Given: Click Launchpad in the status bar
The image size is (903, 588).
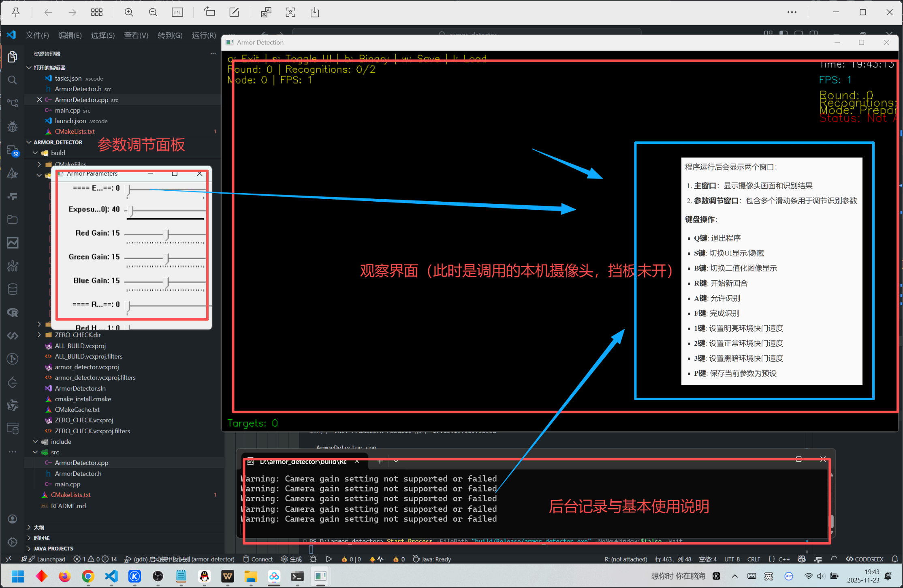Looking at the screenshot, I should pyautogui.click(x=51, y=559).
